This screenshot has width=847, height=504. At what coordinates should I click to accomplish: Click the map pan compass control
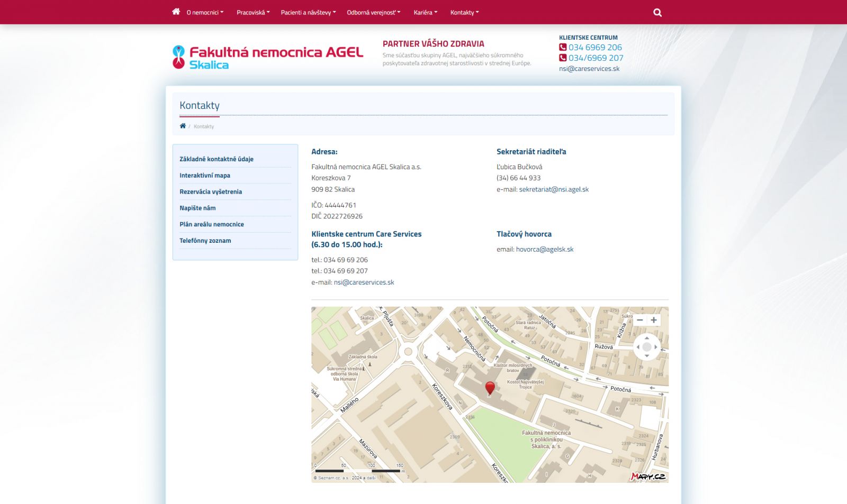tap(646, 347)
